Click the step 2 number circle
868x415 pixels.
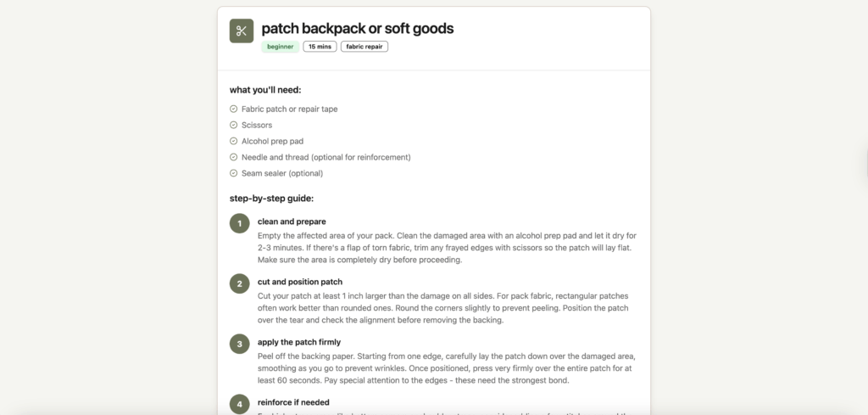click(240, 283)
